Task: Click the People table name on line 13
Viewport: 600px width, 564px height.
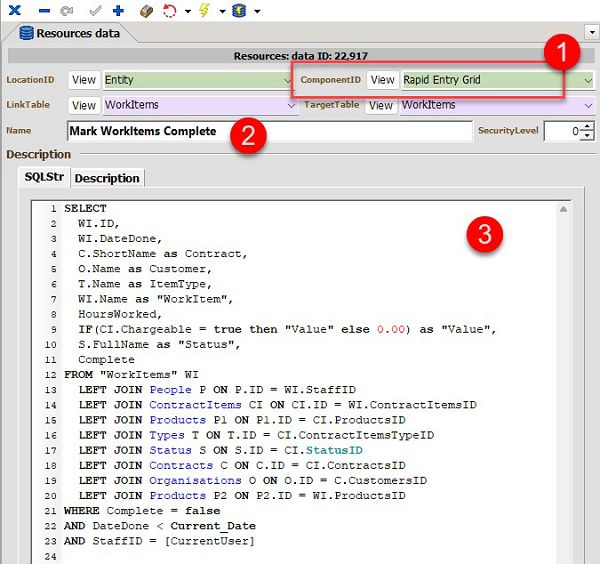Action: pos(170,390)
